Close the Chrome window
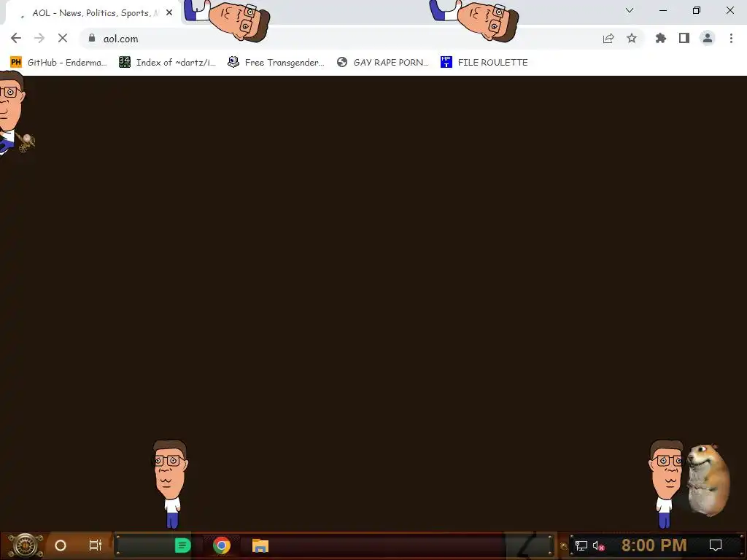 pos(729,10)
